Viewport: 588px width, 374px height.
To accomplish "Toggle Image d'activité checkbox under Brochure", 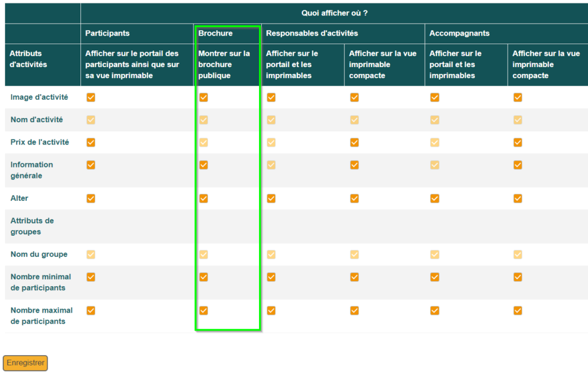I will click(x=204, y=98).
